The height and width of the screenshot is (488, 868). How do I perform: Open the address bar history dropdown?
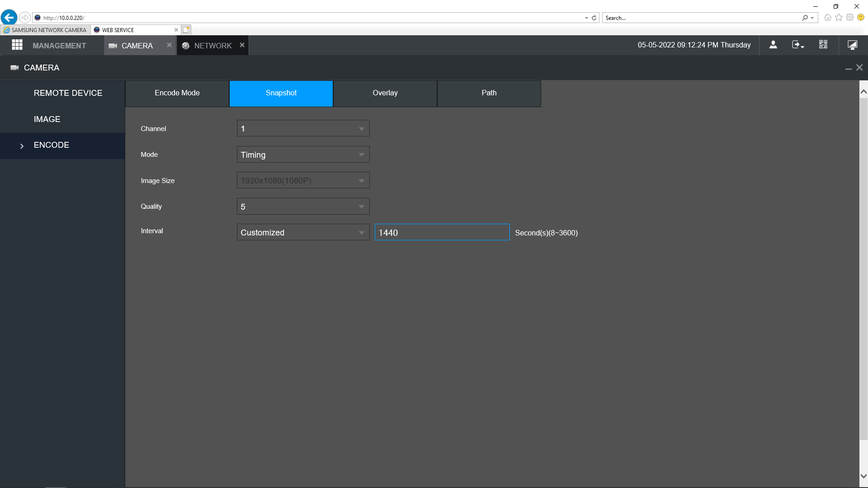[586, 18]
